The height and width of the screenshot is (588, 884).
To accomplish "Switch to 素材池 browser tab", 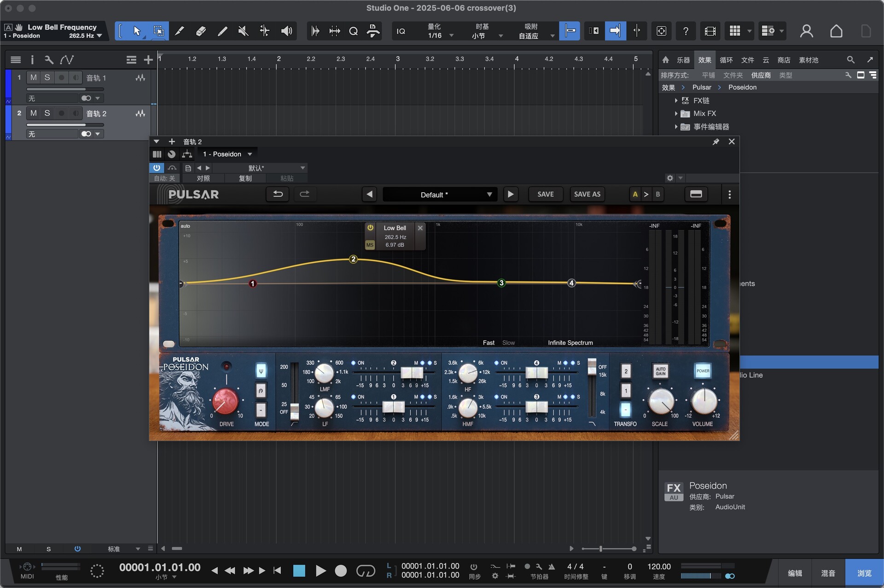I will click(808, 60).
